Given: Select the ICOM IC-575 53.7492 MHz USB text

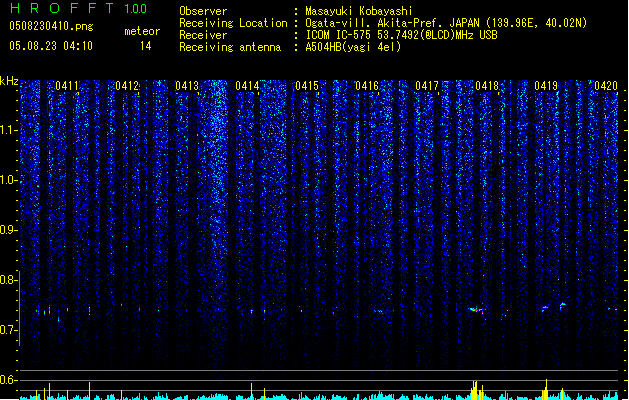Looking at the screenshot, I should [401, 35].
